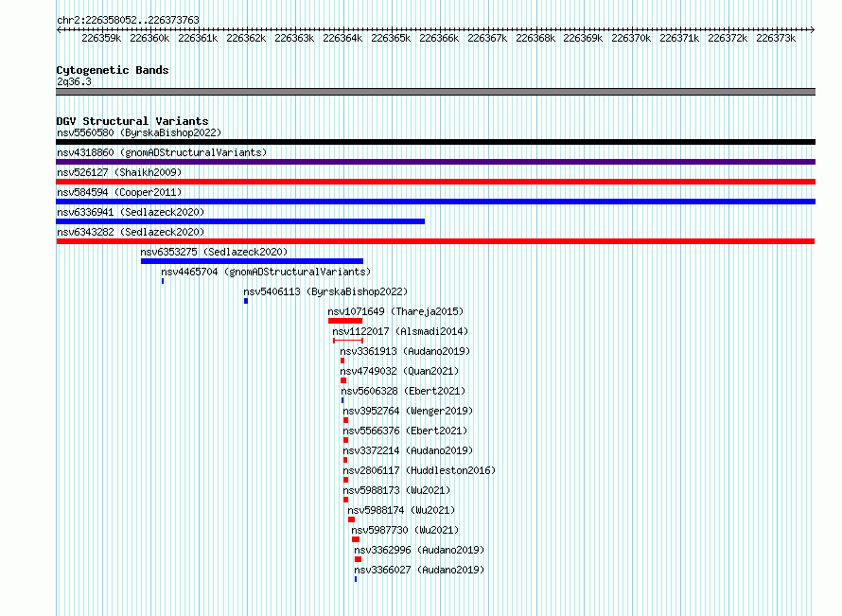The width and height of the screenshot is (842, 616).
Task: Click the blue nsv6353275 variant bar
Action: pyautogui.click(x=252, y=261)
